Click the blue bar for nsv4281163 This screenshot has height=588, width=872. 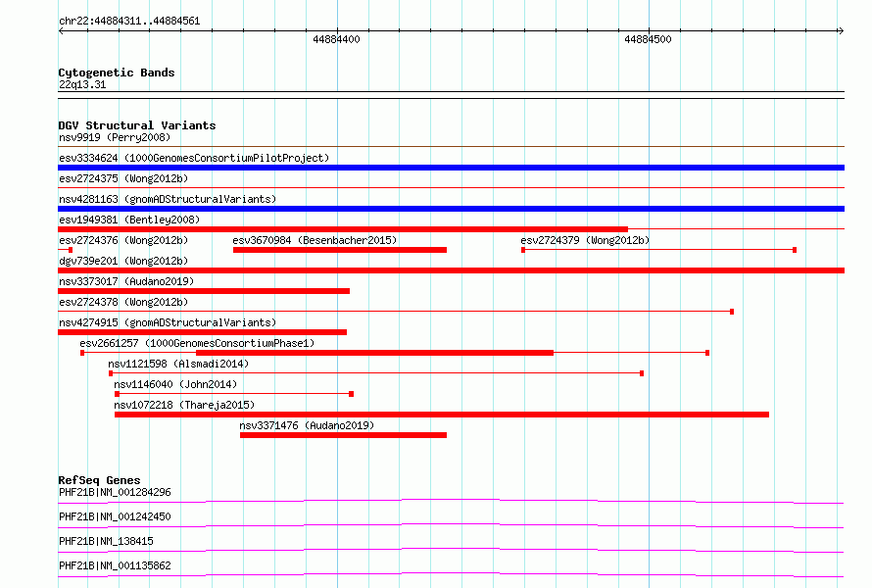pos(451,209)
